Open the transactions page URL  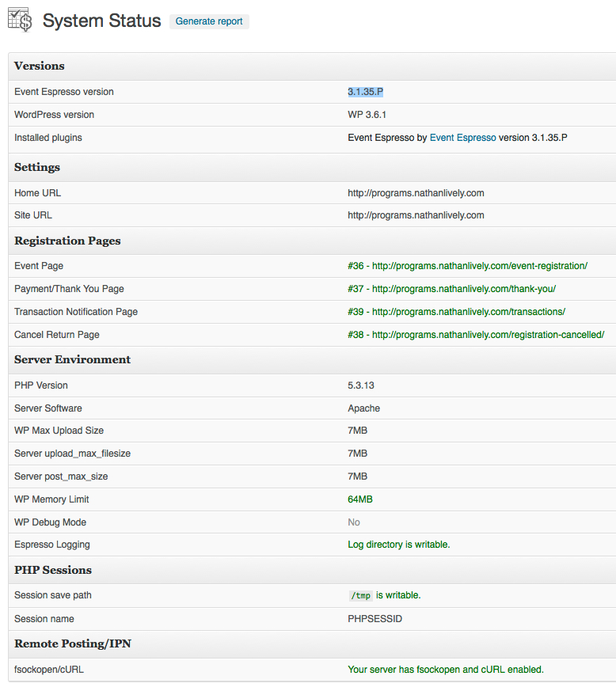tap(468, 312)
